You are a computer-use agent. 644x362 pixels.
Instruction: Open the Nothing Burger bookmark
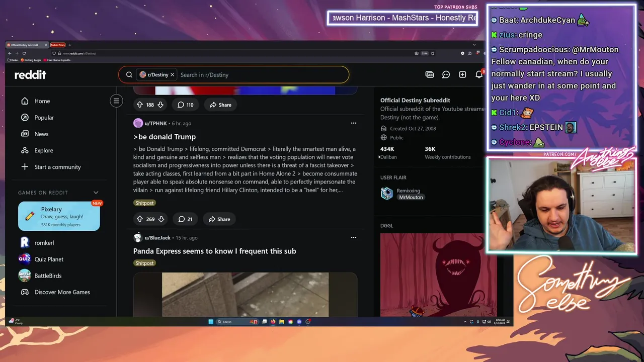point(31,60)
